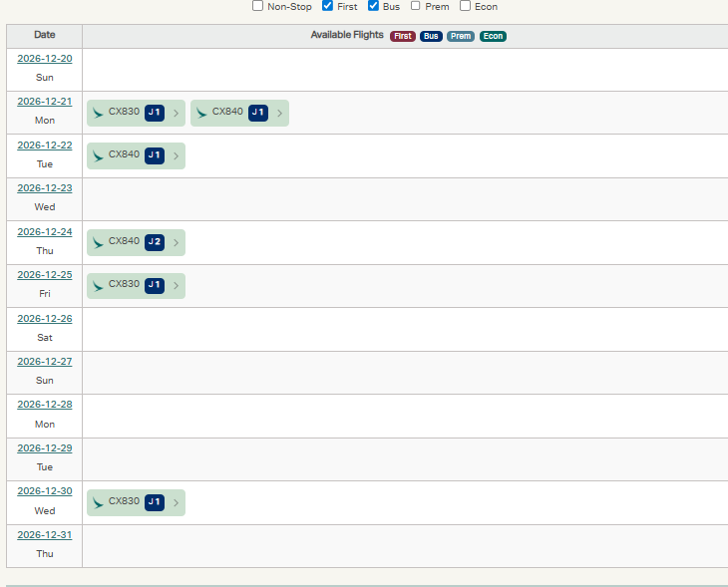This screenshot has height=587, width=728.
Task: Toggle the Econ checkbox
Action: click(466, 6)
